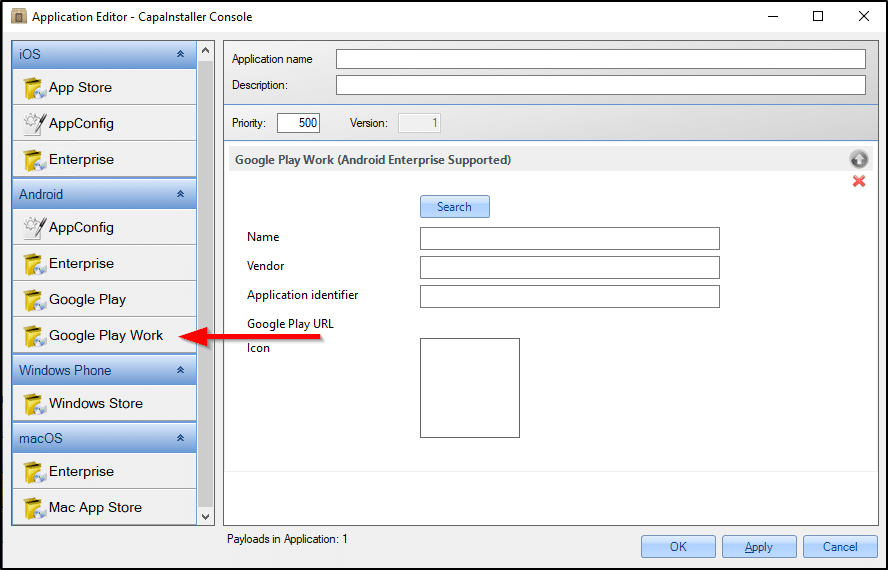The width and height of the screenshot is (888, 570).
Task: Click CapaInstaller title bar app icon
Action: (x=19, y=16)
